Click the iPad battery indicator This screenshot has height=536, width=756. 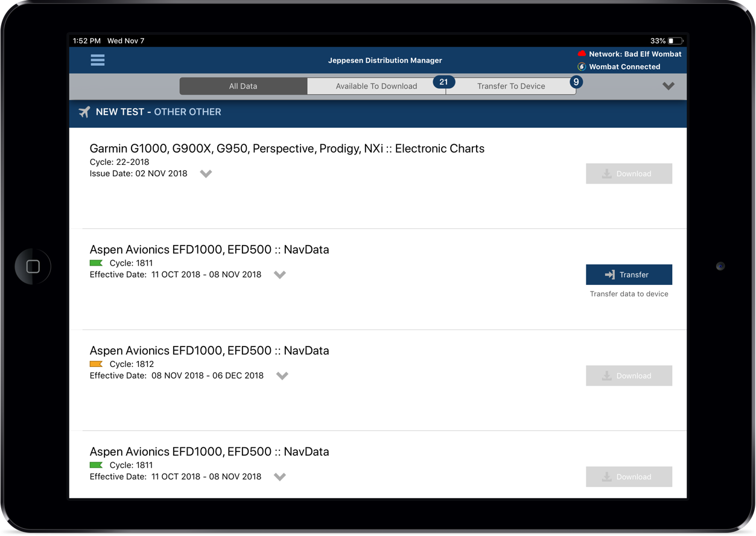coord(675,41)
